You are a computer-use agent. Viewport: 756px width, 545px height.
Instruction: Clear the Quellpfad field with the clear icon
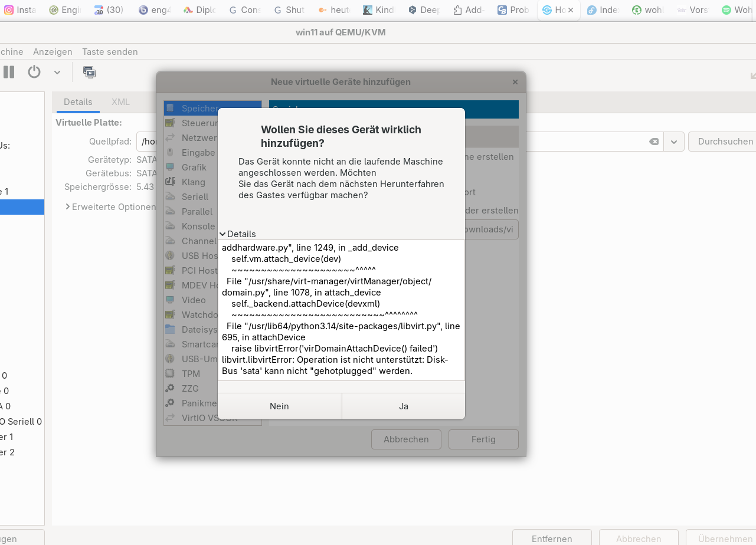coord(654,142)
